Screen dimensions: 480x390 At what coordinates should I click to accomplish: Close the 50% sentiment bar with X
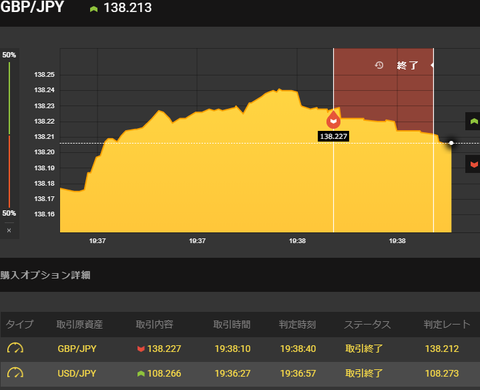(x=9, y=230)
